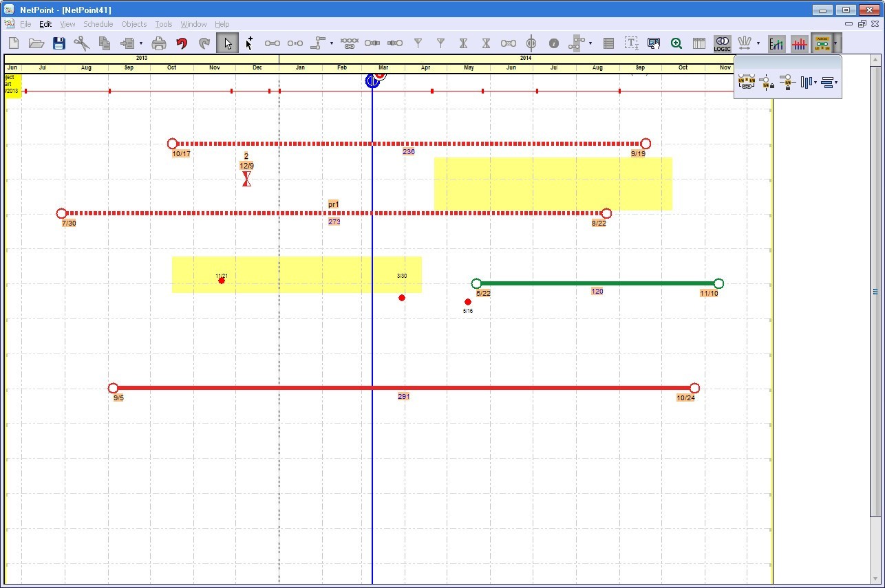
Task: Click the red hourglass marker on canvas
Action: [246, 179]
